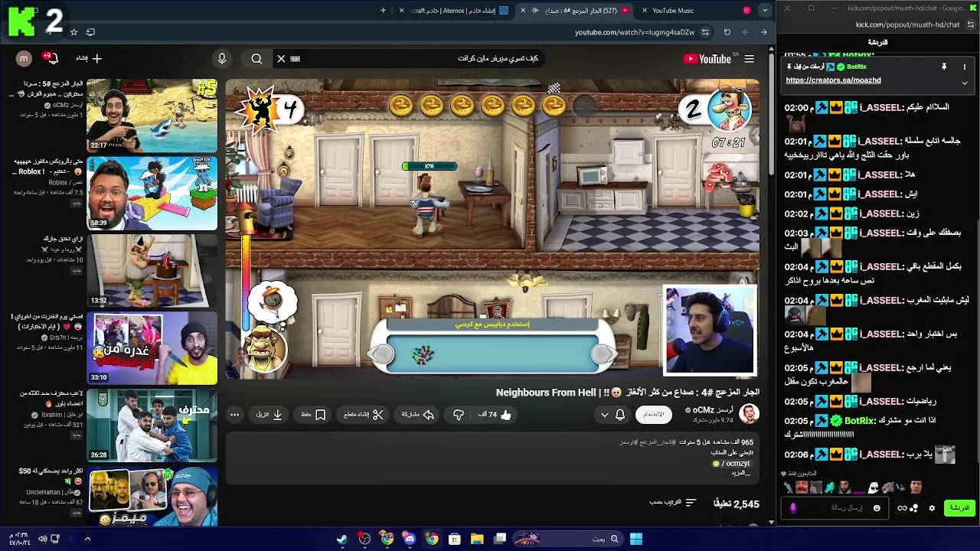Viewport: 980px width, 551px height.
Task: Open creators.sa/moazhd link in pinned chat message
Action: coord(833,80)
